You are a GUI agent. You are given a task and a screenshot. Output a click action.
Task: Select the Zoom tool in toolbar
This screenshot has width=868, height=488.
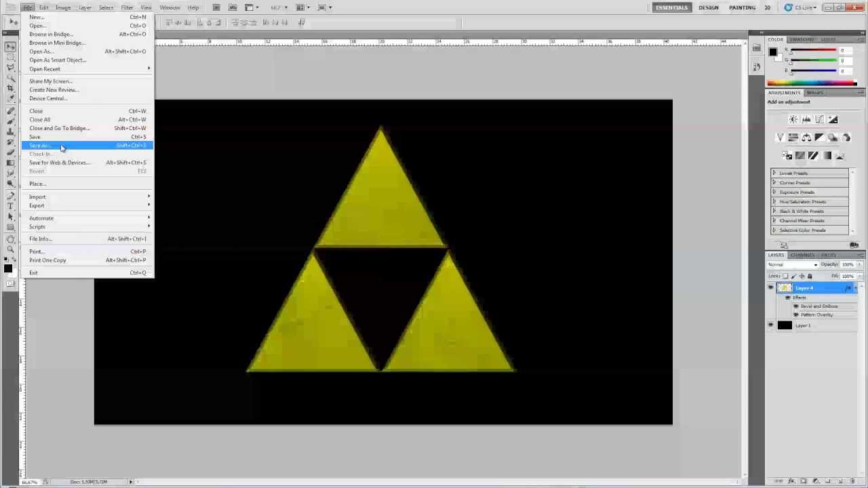click(10, 249)
